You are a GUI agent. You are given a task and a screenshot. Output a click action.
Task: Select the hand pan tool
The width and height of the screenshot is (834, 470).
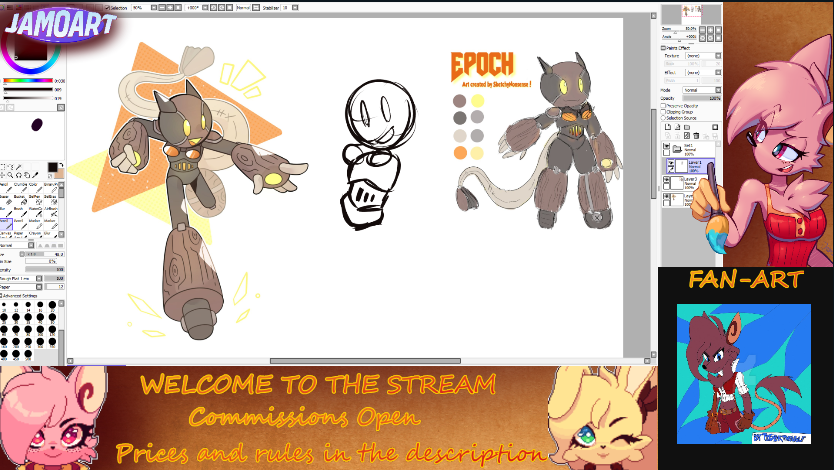pos(27,175)
